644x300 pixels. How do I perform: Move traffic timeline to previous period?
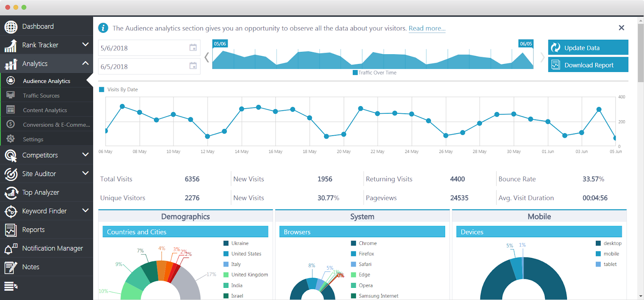point(207,57)
